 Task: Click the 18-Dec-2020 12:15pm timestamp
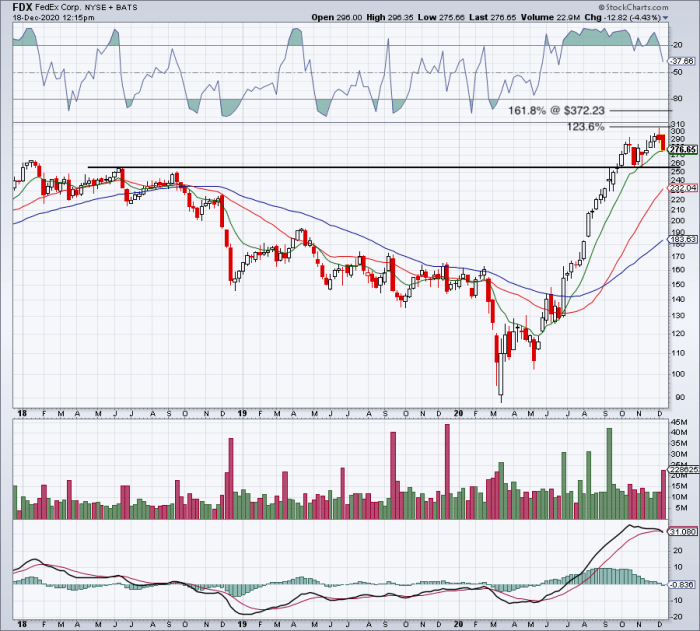(53, 18)
